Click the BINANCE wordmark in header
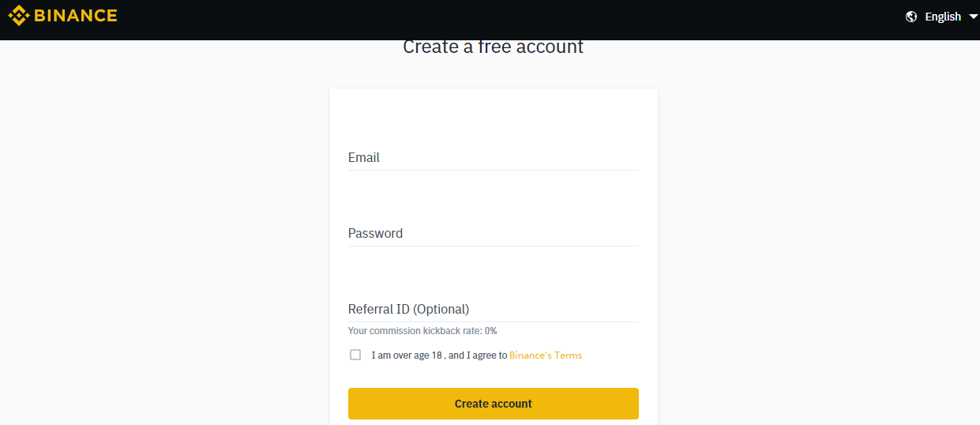This screenshot has width=980, height=425. pyautogui.click(x=76, y=15)
